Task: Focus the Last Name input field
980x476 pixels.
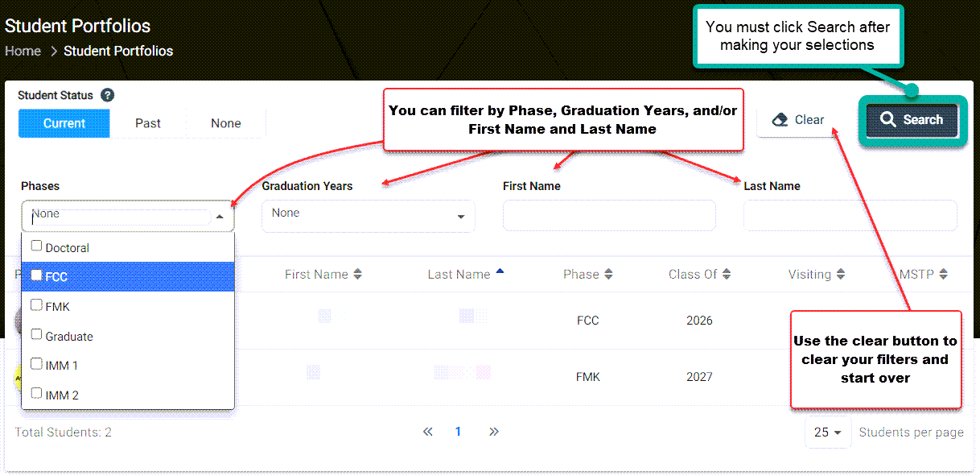Action: [x=850, y=216]
